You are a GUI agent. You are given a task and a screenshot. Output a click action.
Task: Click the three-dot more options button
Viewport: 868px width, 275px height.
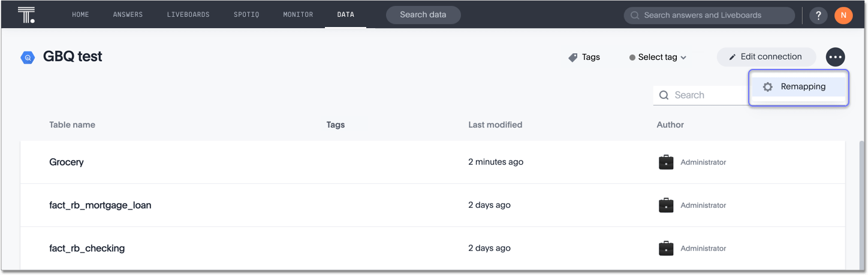pos(835,57)
